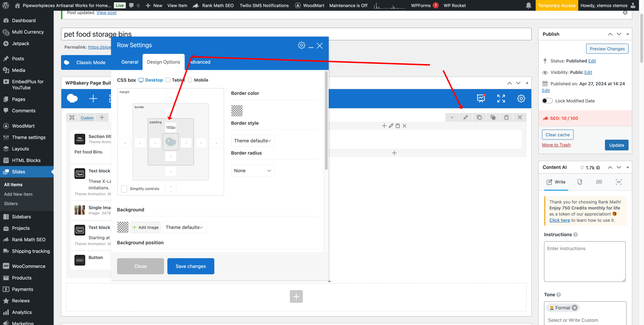The image size is (644, 325).
Task: Focus the Enter instructions textarea
Action: click(x=585, y=261)
